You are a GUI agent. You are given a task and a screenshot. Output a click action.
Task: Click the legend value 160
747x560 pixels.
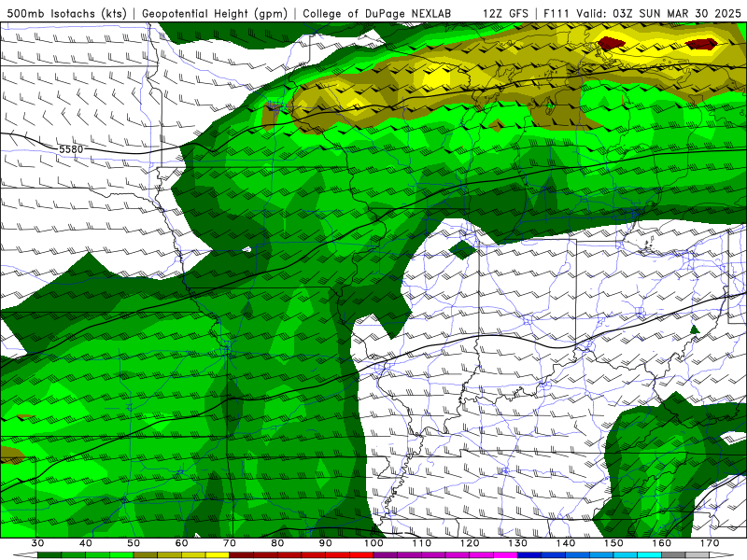tap(662, 543)
